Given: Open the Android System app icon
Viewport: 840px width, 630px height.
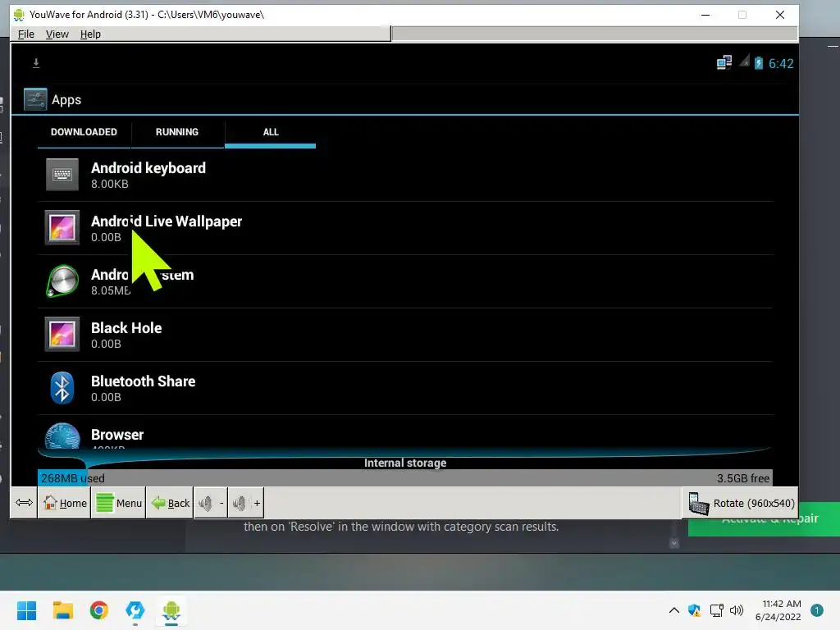Looking at the screenshot, I should click(62, 281).
